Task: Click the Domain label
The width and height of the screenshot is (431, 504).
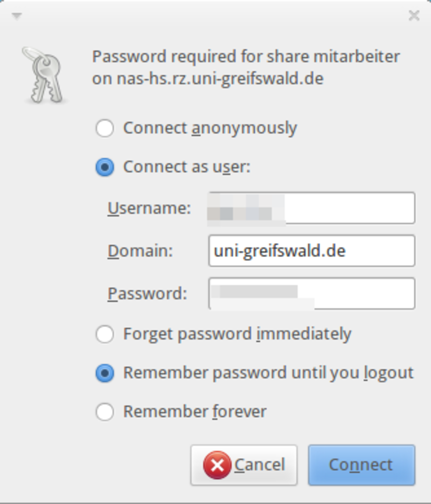Action: click(140, 251)
